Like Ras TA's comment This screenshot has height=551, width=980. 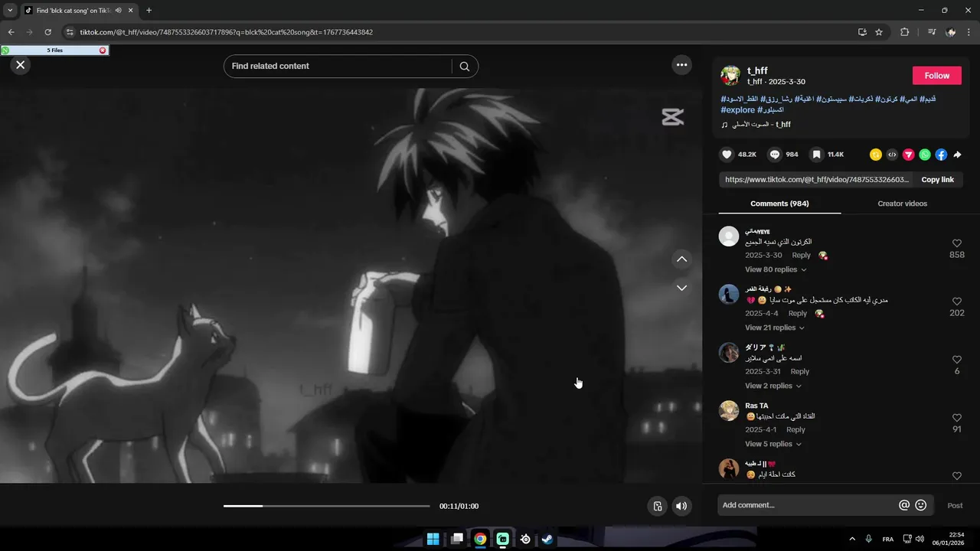(957, 418)
